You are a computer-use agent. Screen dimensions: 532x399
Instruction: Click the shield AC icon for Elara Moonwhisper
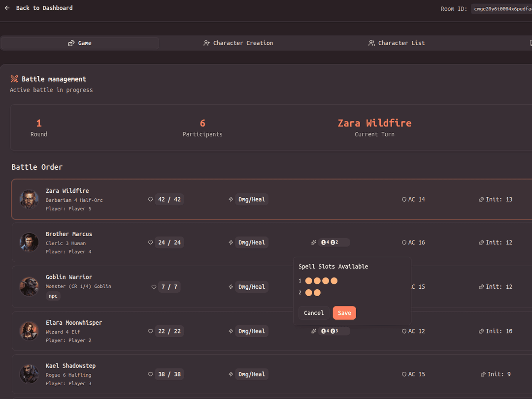(x=404, y=331)
